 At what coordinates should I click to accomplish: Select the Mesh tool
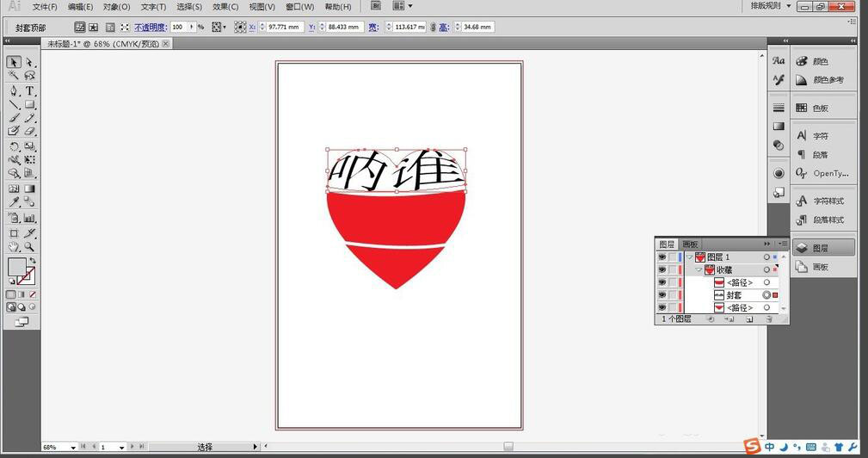(14, 189)
